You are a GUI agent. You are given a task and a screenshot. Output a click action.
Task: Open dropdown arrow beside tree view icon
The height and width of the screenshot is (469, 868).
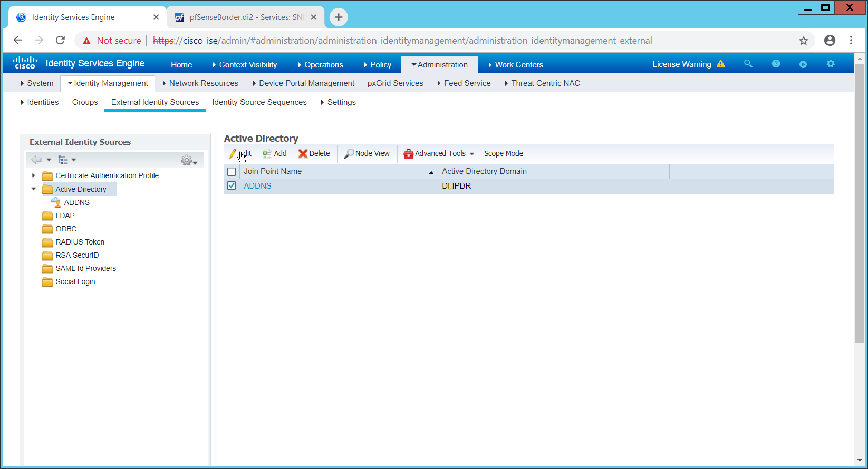point(74,160)
